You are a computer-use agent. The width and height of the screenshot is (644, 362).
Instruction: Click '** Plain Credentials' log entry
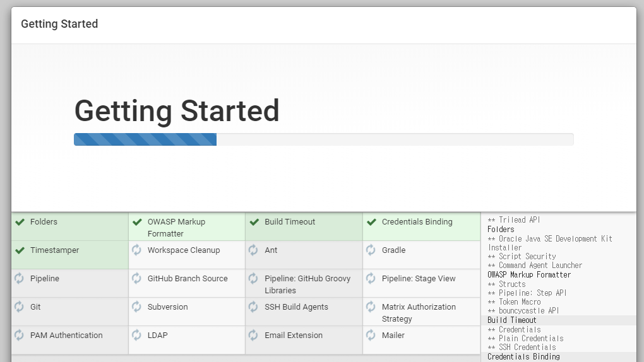(x=525, y=339)
